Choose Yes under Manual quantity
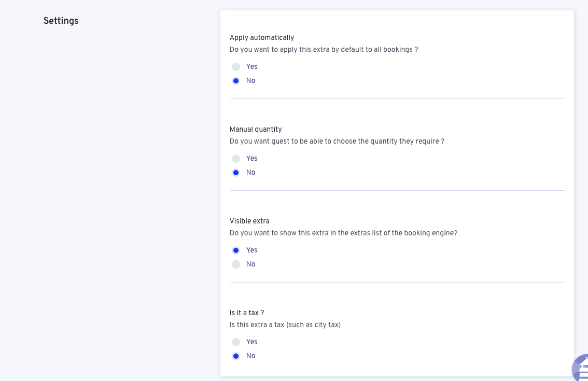Screen dimensions: 588x381 [x=236, y=159]
